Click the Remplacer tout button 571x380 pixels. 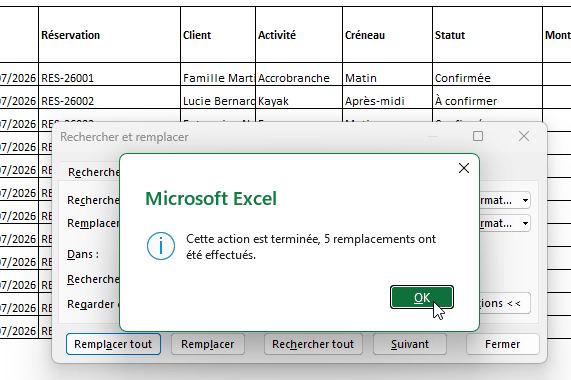point(113,344)
